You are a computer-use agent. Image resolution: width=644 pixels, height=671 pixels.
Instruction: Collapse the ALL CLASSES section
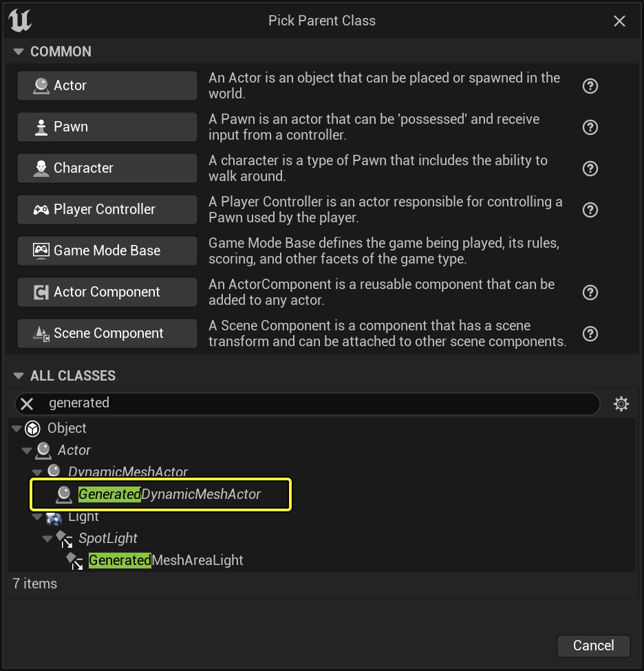point(18,376)
